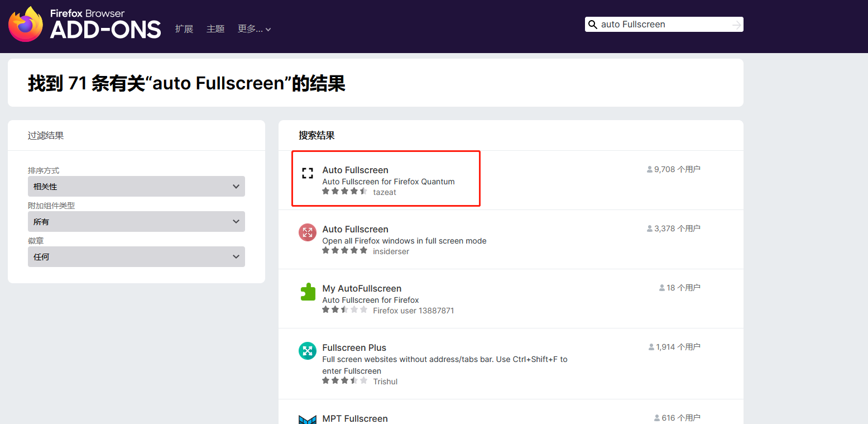Click the 1,914 个用户 count

[678, 347]
